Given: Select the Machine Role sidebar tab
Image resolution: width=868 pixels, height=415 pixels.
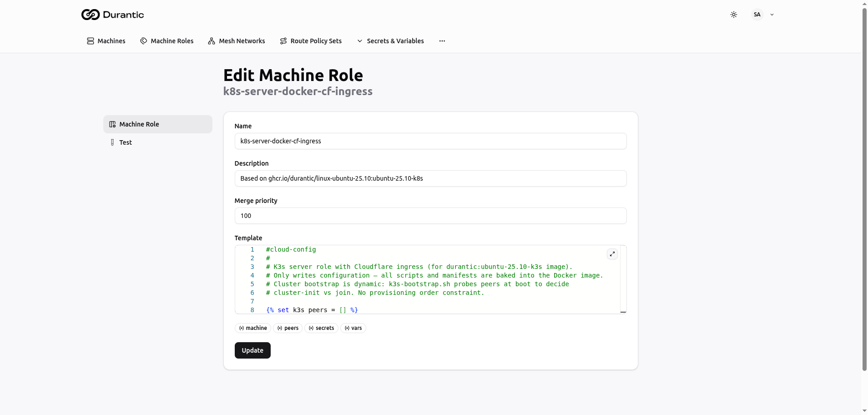Looking at the screenshot, I should (157, 124).
